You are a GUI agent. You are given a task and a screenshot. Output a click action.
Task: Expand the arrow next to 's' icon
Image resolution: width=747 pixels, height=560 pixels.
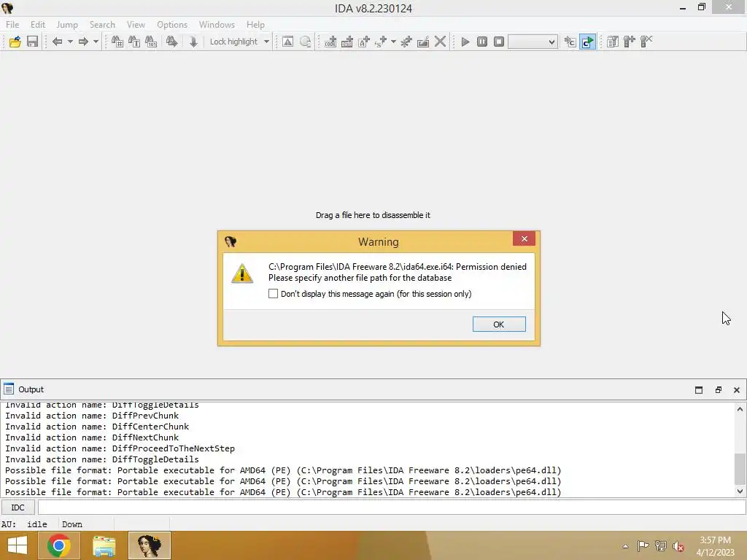click(393, 42)
